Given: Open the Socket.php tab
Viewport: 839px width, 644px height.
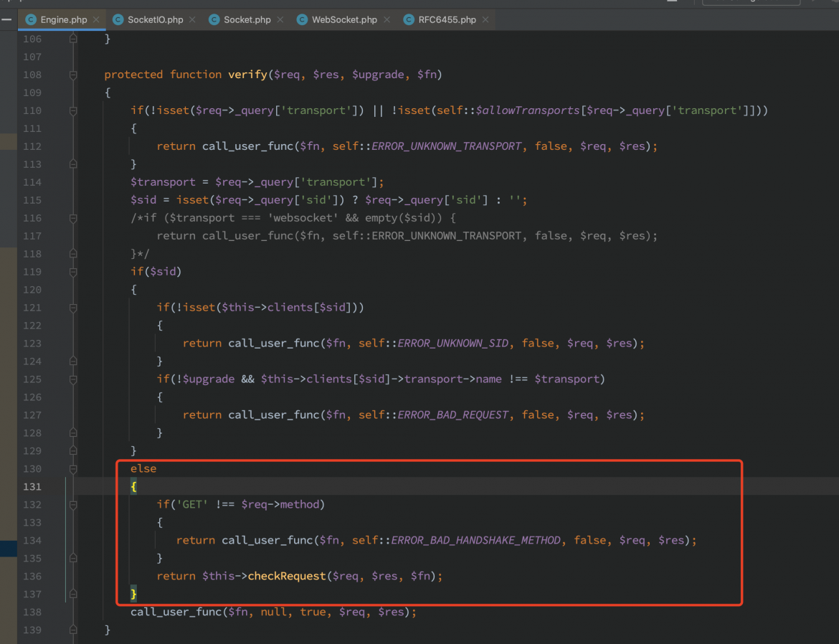Looking at the screenshot, I should pos(247,19).
